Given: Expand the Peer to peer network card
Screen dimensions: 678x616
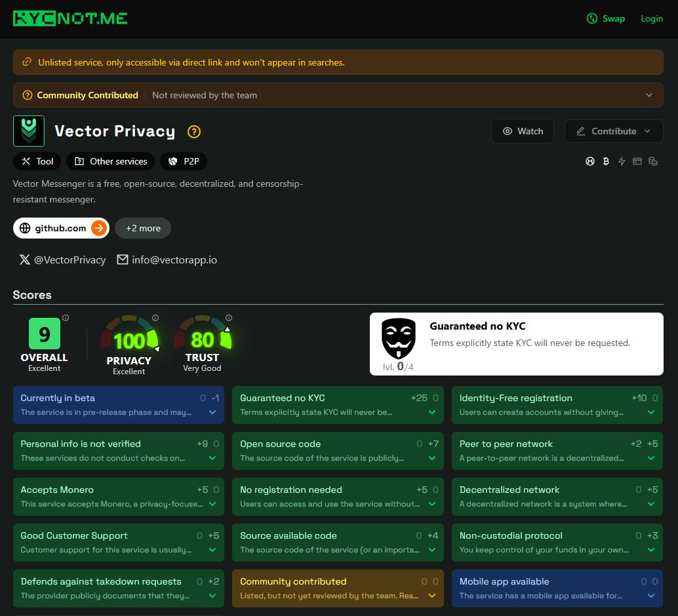Looking at the screenshot, I should [557, 450].
